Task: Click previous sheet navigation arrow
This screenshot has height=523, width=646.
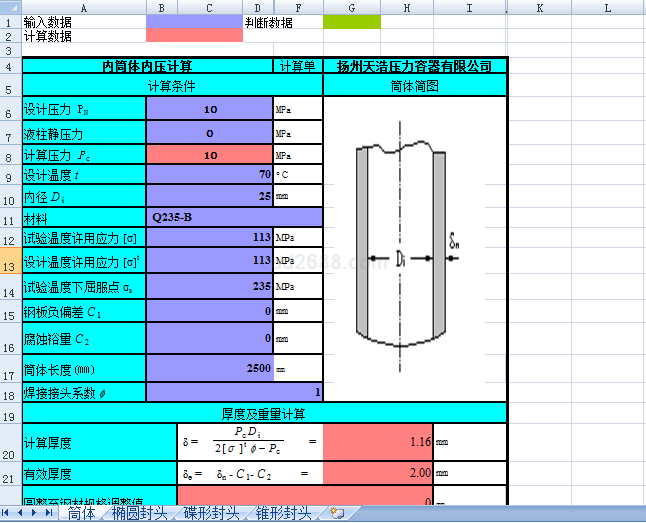Action: (22, 513)
